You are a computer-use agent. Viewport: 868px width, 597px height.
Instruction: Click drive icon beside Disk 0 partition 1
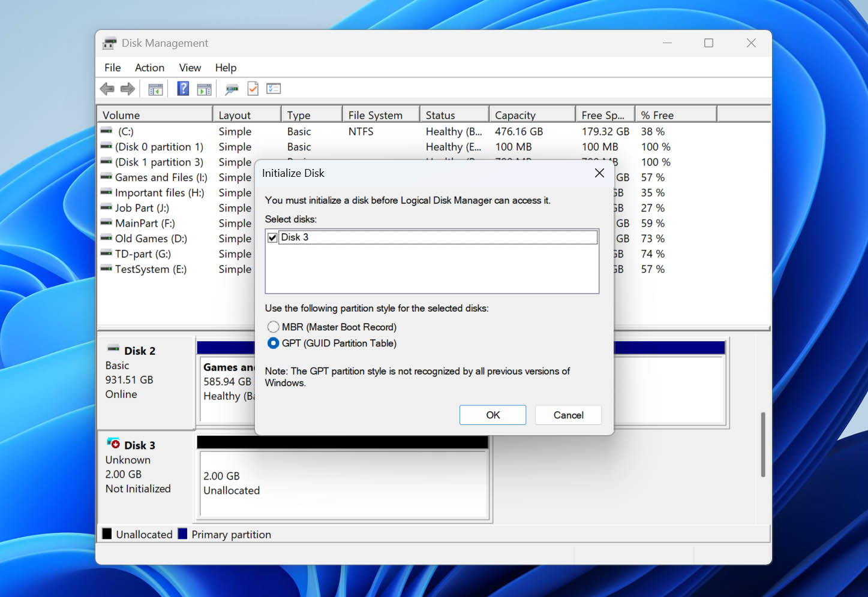[106, 146]
